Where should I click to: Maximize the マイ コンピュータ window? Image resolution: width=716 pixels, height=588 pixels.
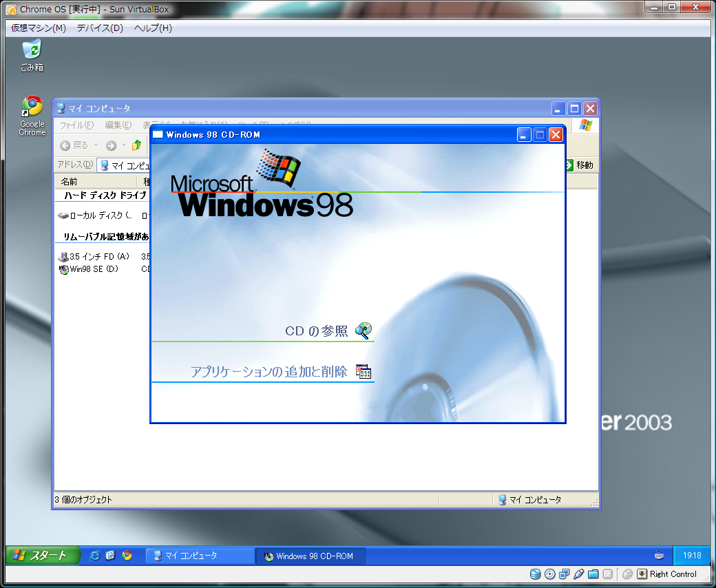click(574, 108)
